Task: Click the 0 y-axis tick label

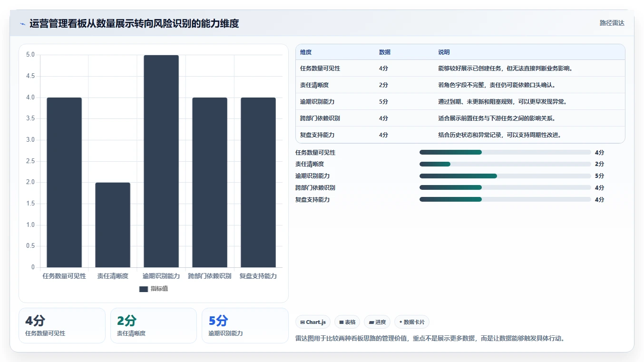Action: pos(33,267)
